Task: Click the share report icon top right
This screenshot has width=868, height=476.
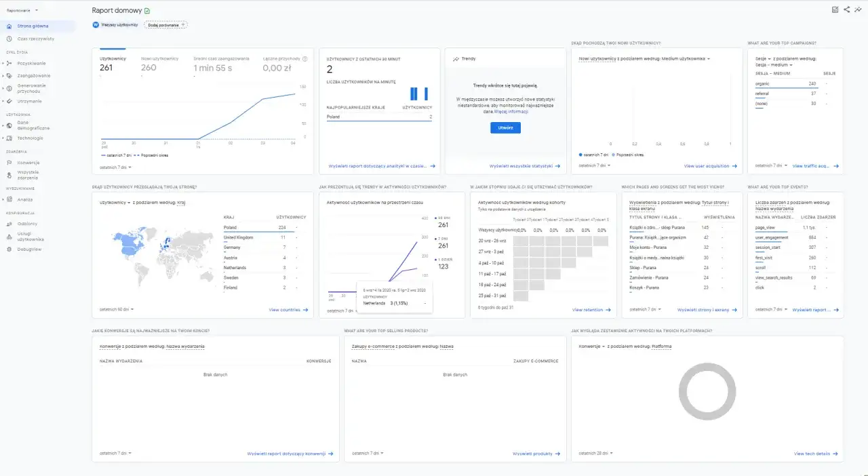Action: 847,9
